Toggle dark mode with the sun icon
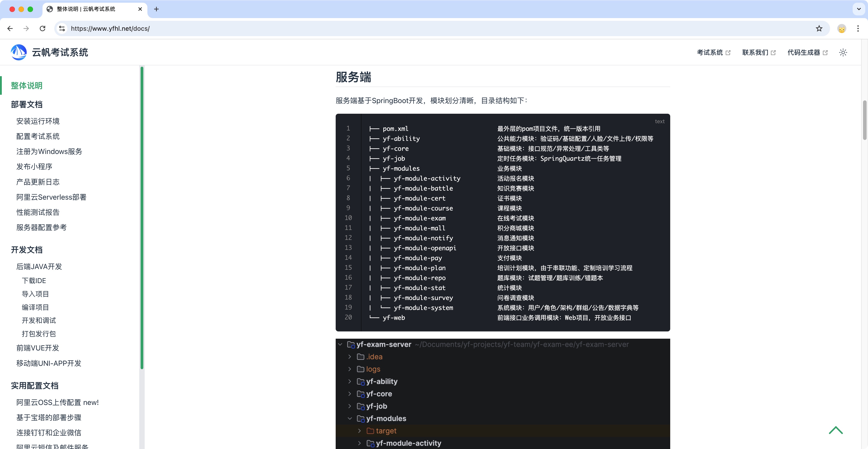Image resolution: width=868 pixels, height=449 pixels. pyautogui.click(x=843, y=53)
